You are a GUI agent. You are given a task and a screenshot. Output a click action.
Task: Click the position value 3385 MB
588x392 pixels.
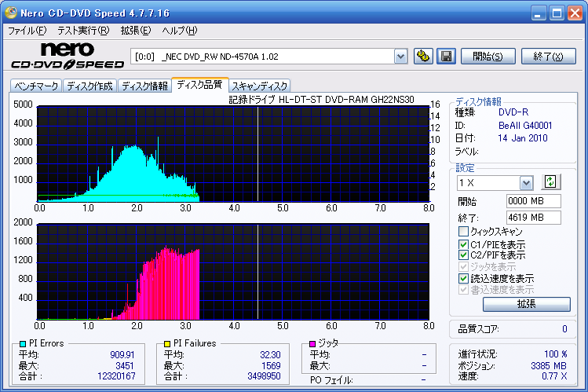(549, 366)
